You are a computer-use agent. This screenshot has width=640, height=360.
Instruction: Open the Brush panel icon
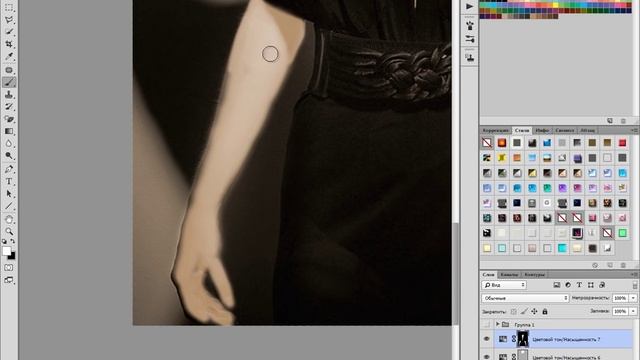470,26
